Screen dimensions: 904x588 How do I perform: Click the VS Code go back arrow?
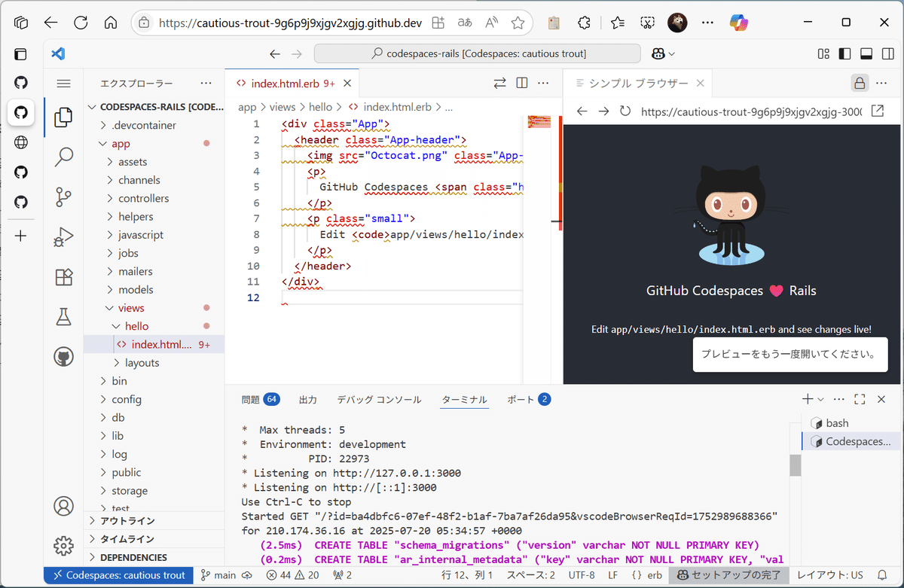pyautogui.click(x=275, y=54)
